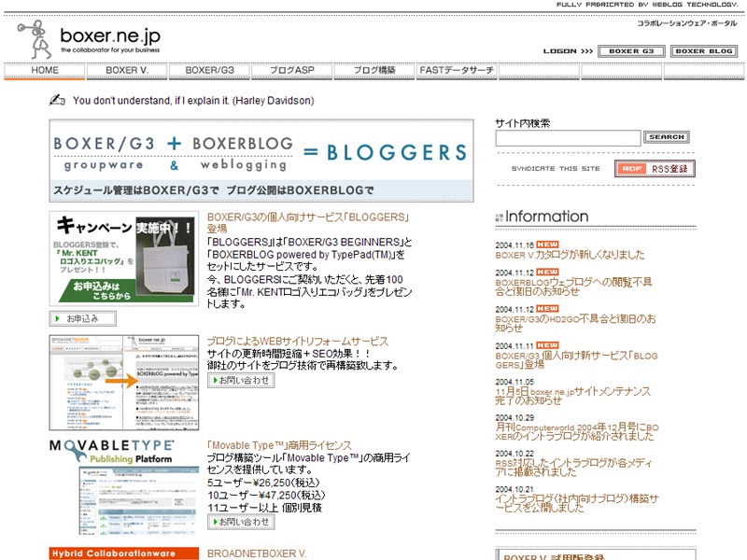Click the 11ユーザー以上 個別見積 line
This screenshot has width=747, height=560.
coord(264,508)
